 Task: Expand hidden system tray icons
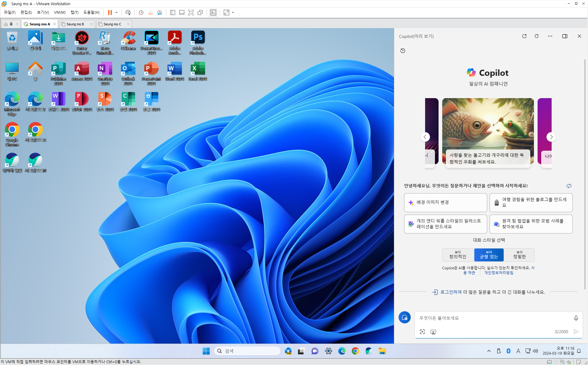pyautogui.click(x=489, y=351)
